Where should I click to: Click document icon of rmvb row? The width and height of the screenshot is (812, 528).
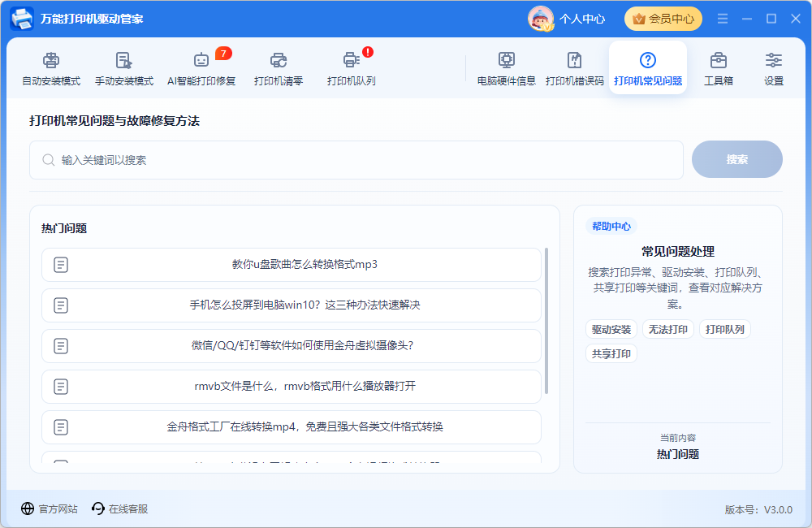click(x=61, y=387)
